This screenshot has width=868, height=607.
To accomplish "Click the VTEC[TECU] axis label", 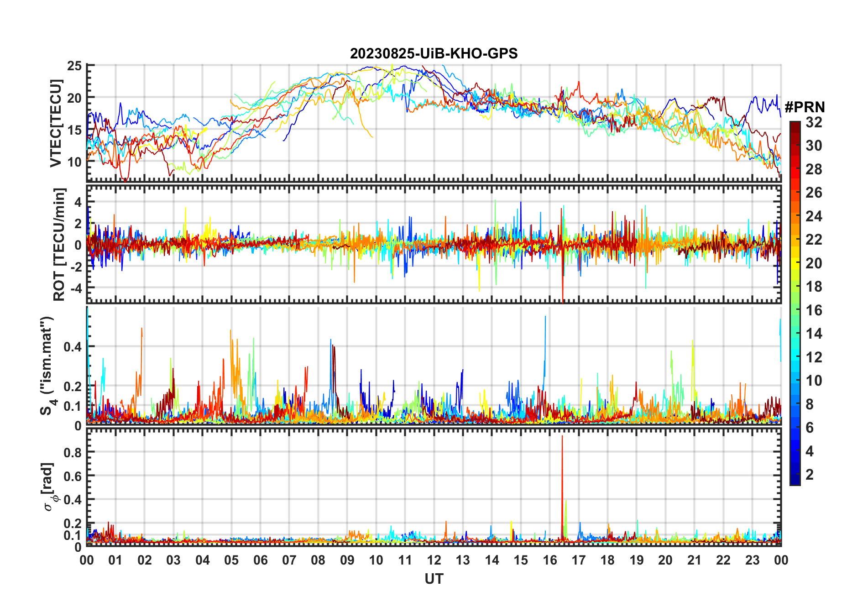I will tap(56, 123).
